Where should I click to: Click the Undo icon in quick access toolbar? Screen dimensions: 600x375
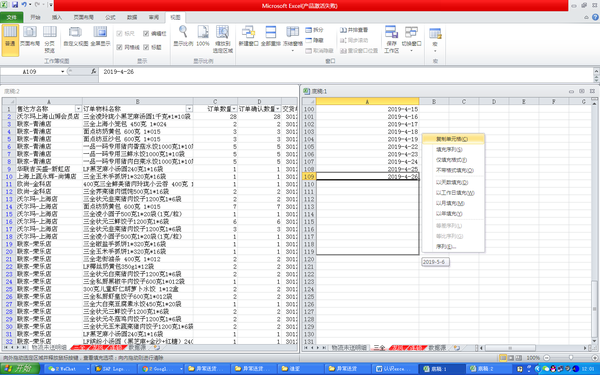(24, 5)
